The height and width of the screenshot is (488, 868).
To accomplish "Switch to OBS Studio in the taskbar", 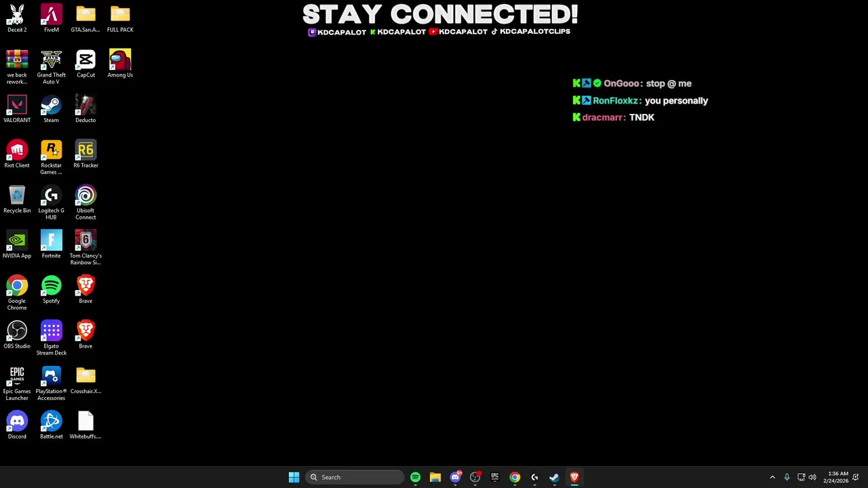I will 475,477.
